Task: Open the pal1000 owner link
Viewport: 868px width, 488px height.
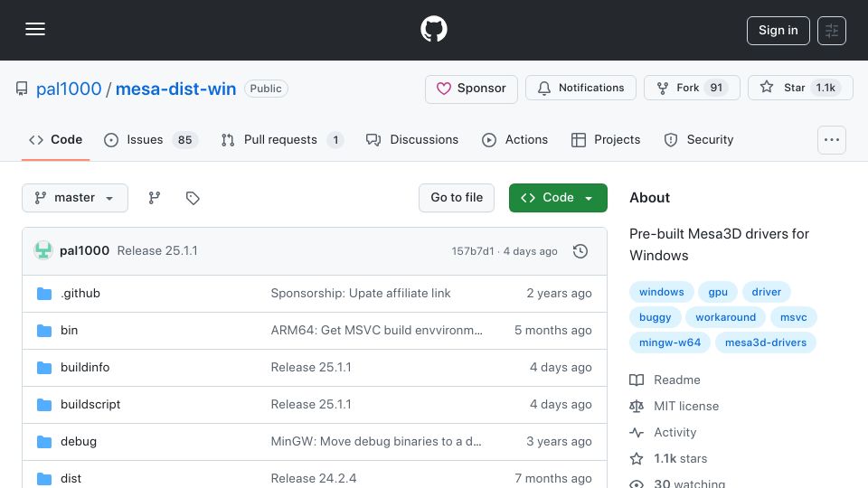Action: [x=69, y=89]
